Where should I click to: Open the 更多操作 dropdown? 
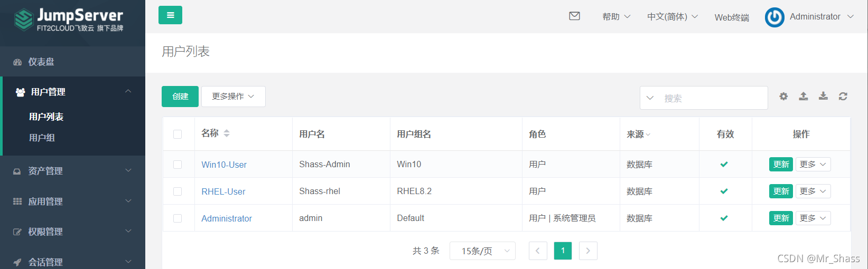pos(234,97)
